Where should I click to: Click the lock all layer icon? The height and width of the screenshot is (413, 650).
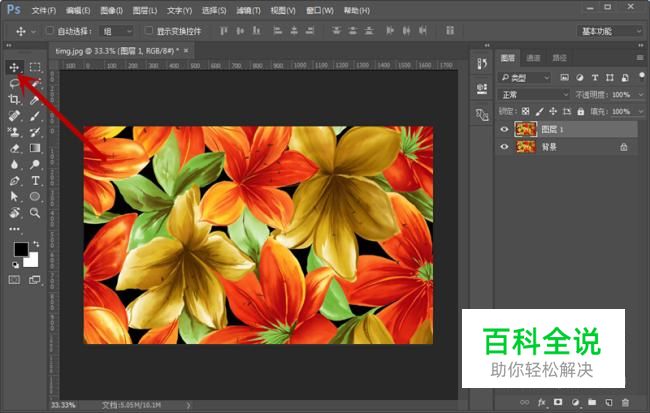[582, 111]
